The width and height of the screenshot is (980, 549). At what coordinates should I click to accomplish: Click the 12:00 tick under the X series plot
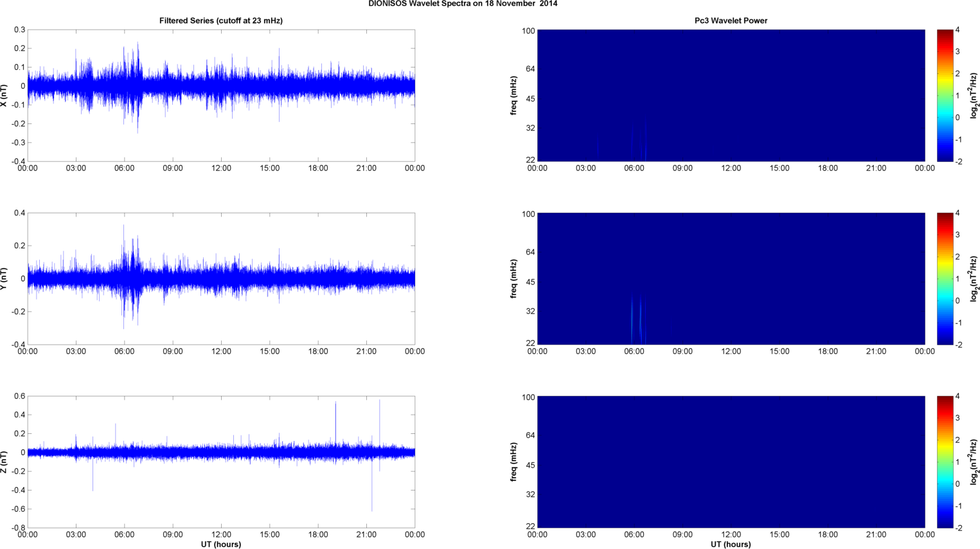pos(221,168)
